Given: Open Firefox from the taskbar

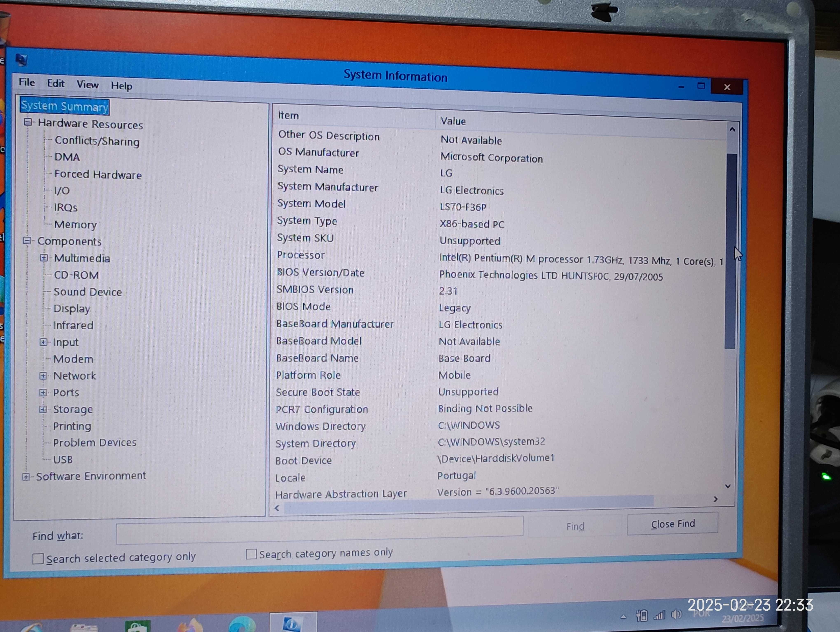Looking at the screenshot, I should click(x=191, y=626).
